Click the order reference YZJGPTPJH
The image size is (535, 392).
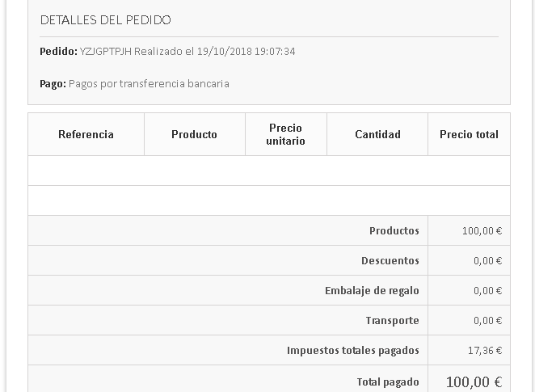105,51
